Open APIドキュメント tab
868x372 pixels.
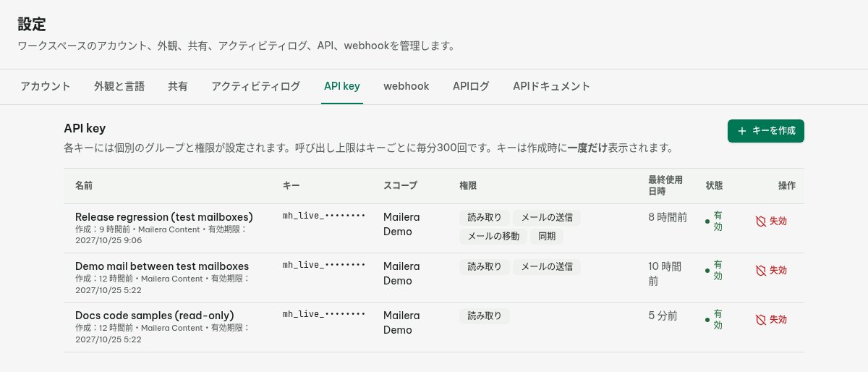click(552, 86)
